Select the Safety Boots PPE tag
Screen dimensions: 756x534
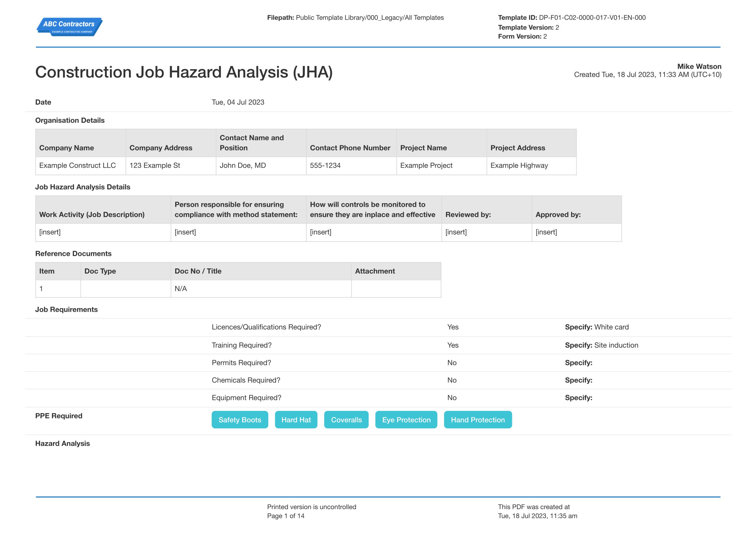240,420
